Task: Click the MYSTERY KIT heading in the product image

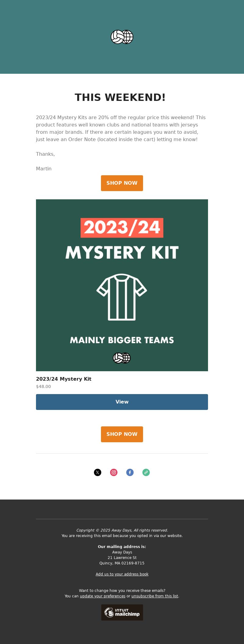Action: tap(122, 252)
